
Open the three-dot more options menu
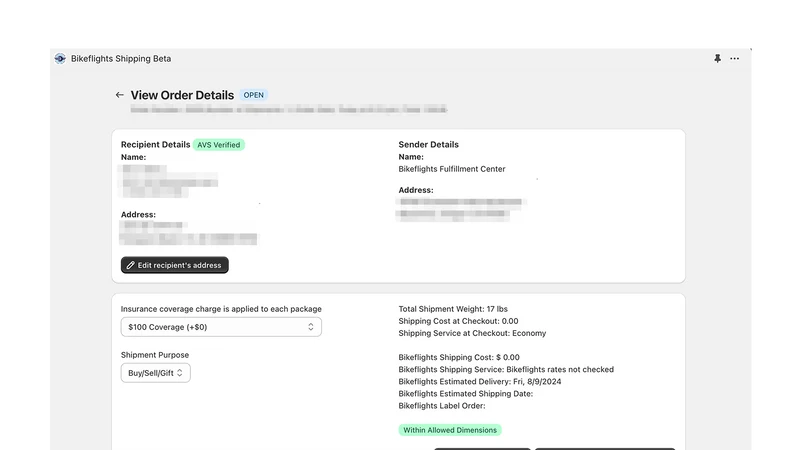(734, 59)
